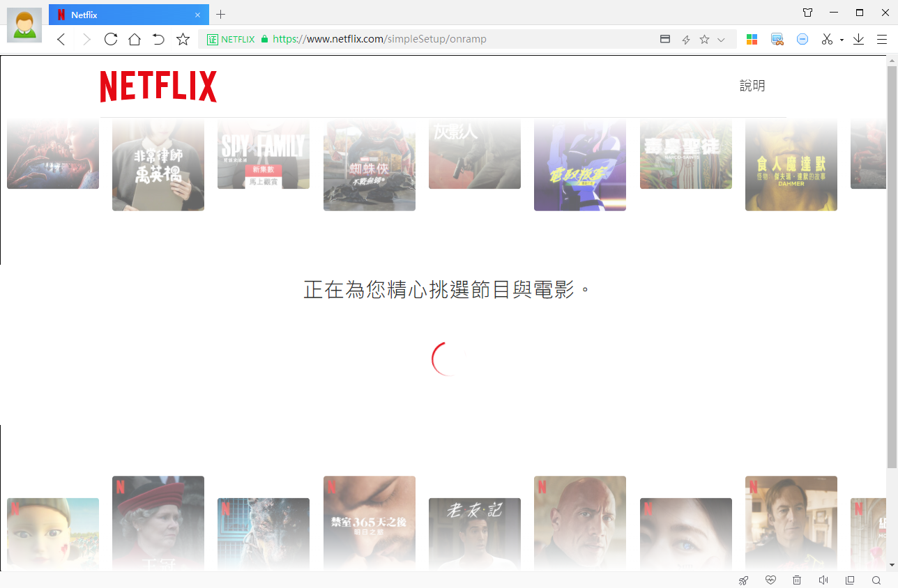Click the 非常律師禹英禑 poster
This screenshot has height=588, width=898.
pos(158,164)
